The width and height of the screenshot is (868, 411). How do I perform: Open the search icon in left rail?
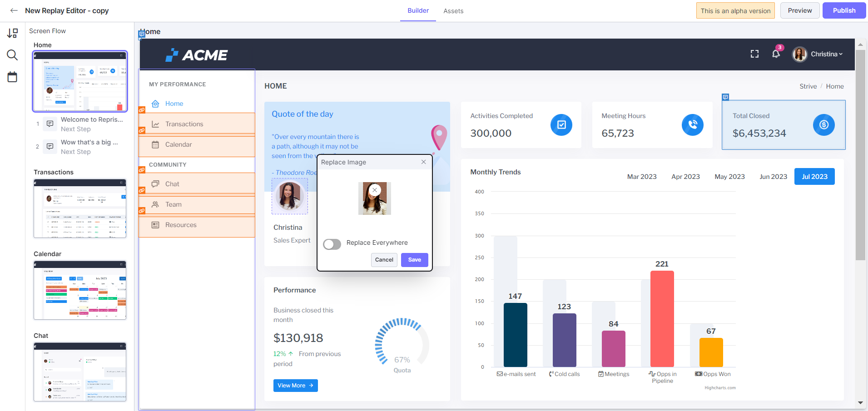[x=12, y=55]
